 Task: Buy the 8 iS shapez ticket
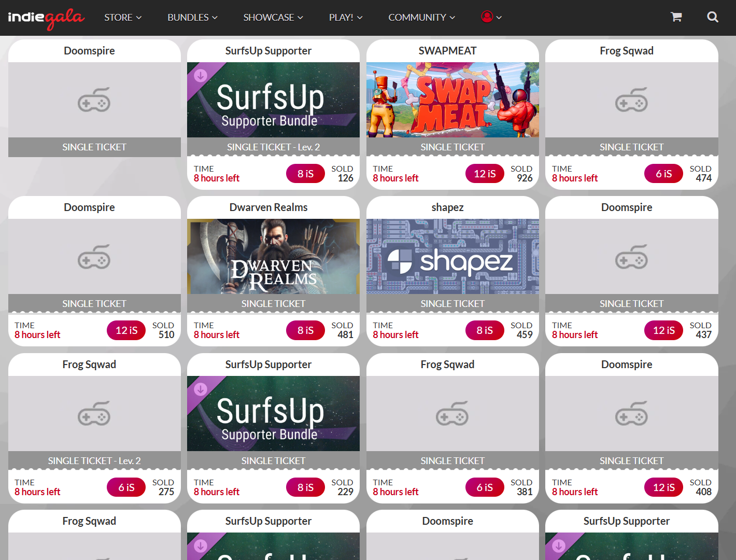coord(485,330)
